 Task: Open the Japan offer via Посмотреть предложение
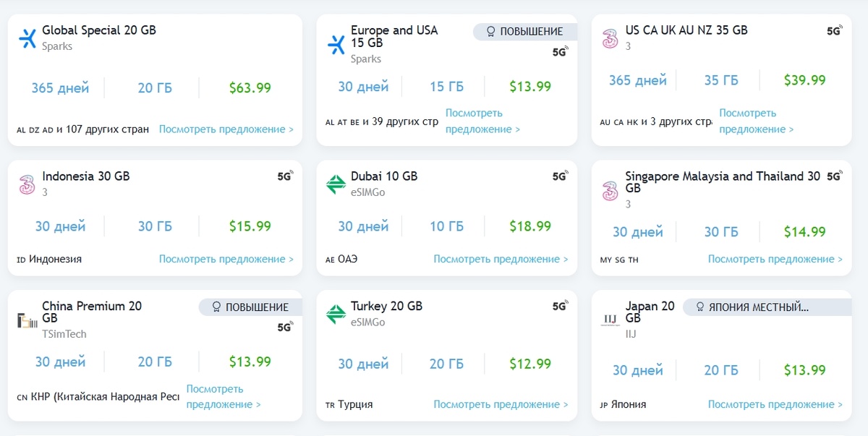[773, 404]
